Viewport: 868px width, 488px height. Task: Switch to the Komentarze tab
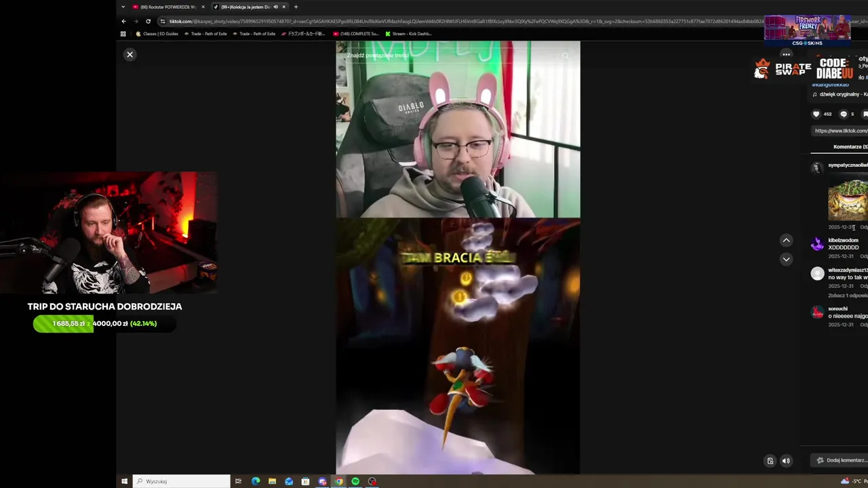(850, 146)
